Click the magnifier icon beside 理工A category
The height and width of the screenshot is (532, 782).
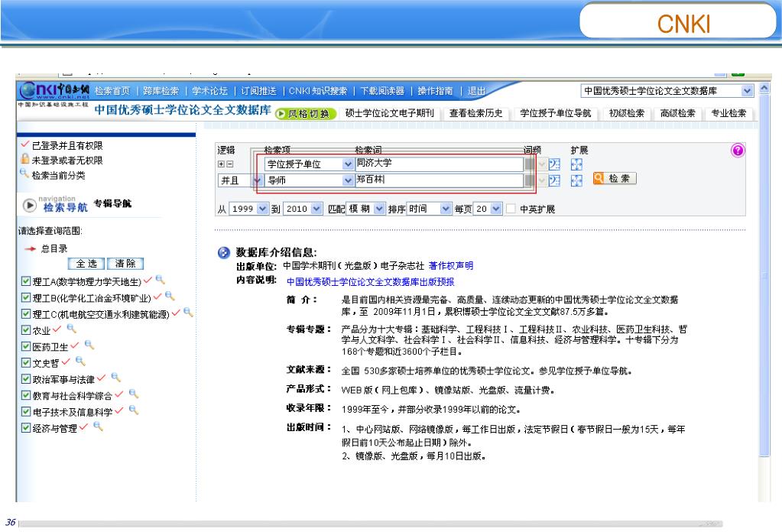click(160, 279)
